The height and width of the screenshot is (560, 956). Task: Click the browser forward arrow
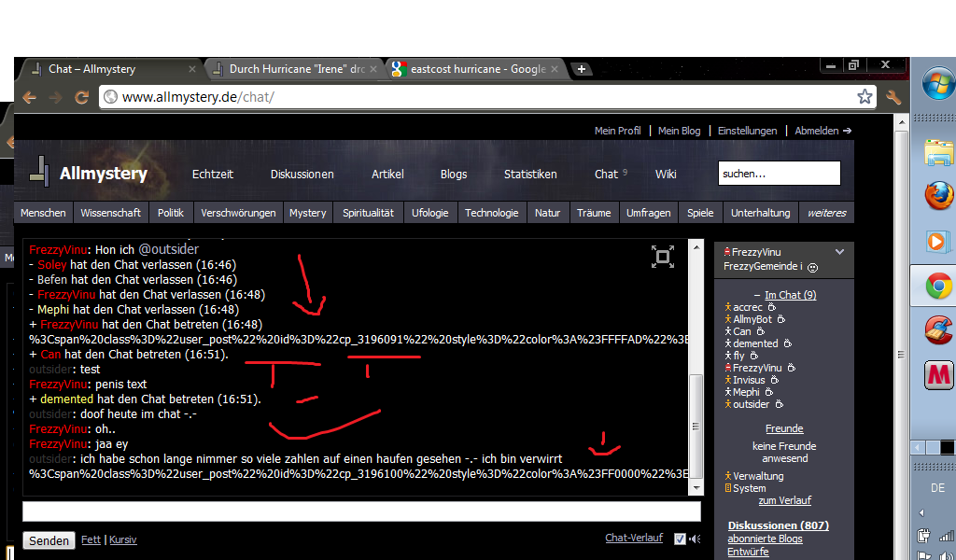click(x=55, y=97)
